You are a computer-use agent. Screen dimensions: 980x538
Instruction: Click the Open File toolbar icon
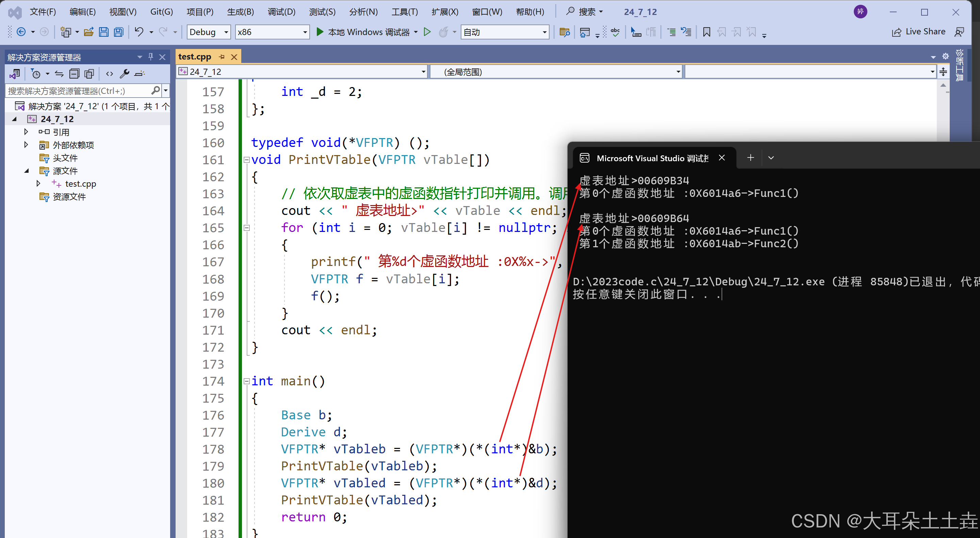tap(88, 32)
